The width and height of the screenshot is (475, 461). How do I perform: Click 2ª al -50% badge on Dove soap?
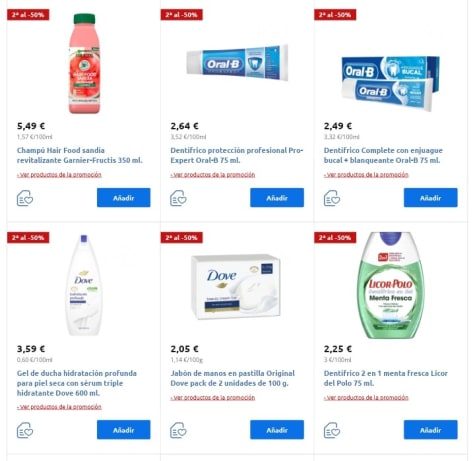tap(182, 238)
